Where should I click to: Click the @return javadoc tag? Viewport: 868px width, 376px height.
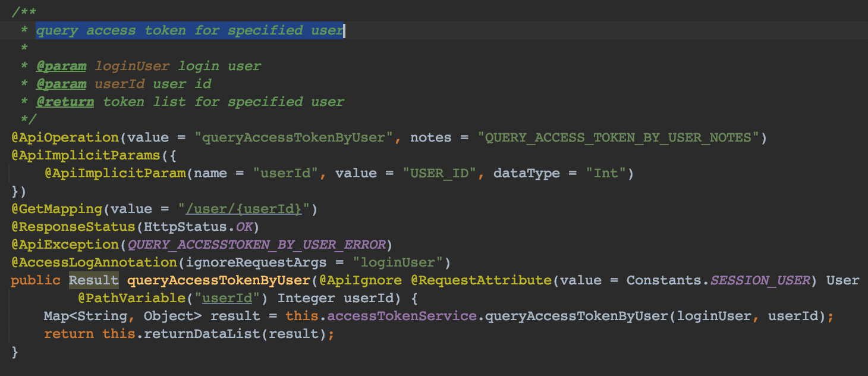tap(65, 102)
